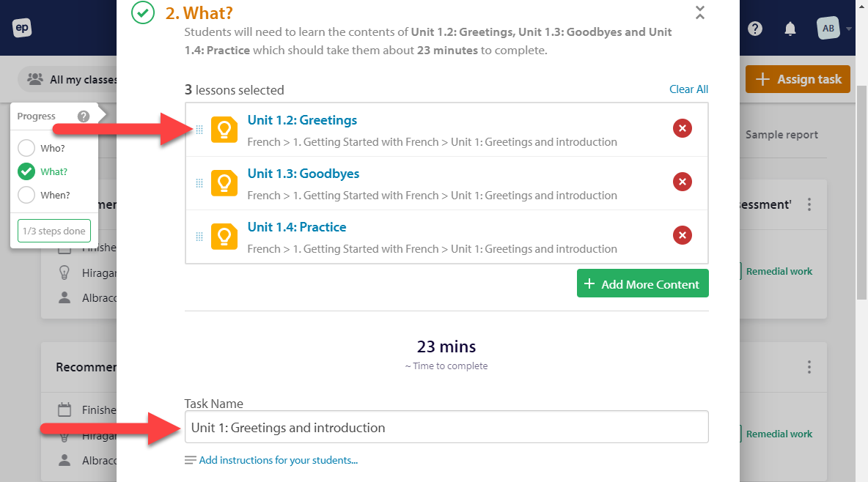Click Clear All to deselect lessons

coord(688,89)
